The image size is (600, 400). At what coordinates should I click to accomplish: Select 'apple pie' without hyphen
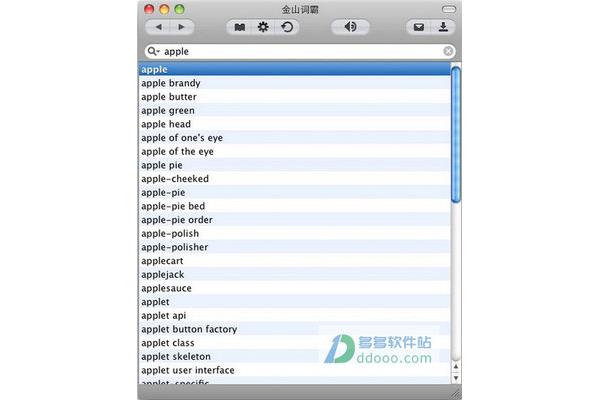pos(295,165)
